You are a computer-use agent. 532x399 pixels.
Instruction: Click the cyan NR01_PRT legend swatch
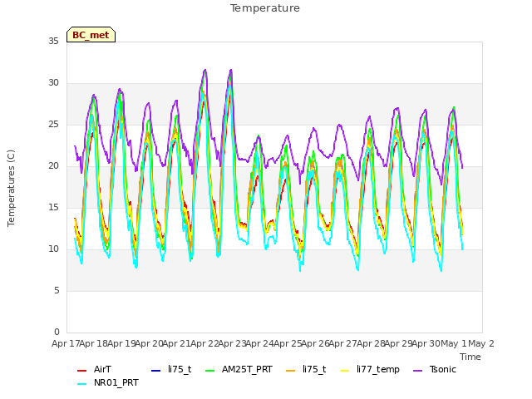[x=81, y=384]
